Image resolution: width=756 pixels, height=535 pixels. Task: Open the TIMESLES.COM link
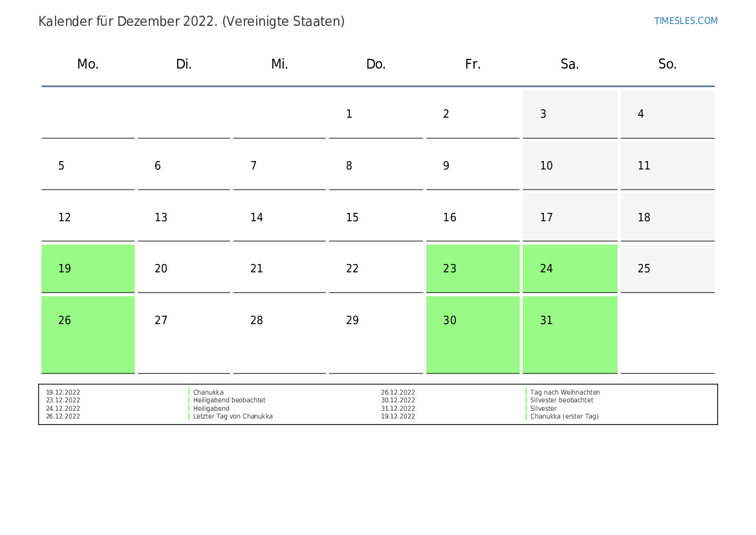coord(686,21)
